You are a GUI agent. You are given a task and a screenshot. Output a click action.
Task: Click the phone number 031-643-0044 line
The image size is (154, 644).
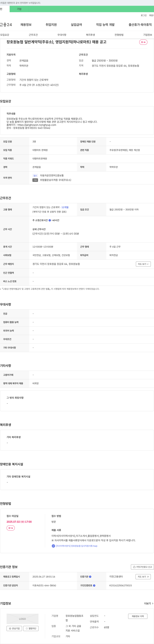pyautogui.click(x=28, y=128)
